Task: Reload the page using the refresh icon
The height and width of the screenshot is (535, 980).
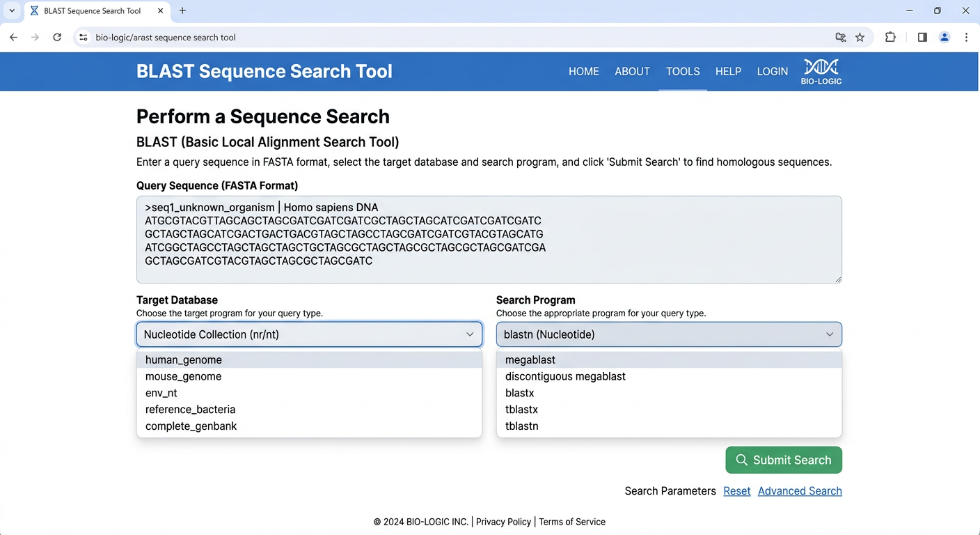Action: click(57, 38)
